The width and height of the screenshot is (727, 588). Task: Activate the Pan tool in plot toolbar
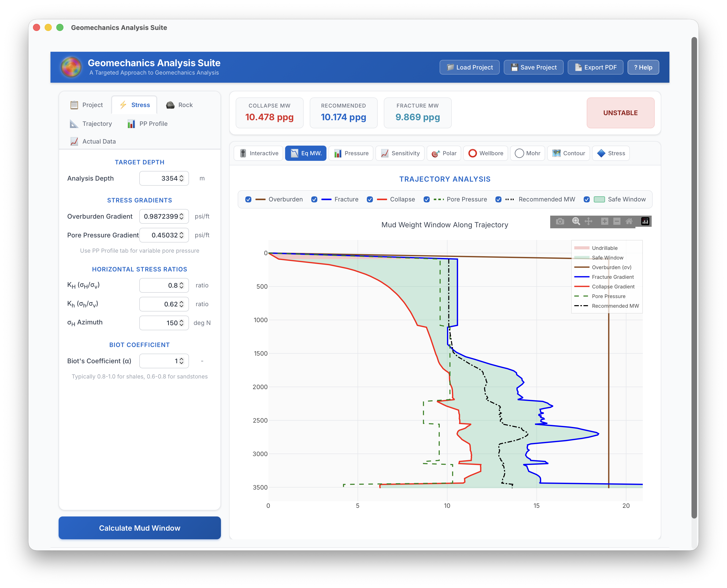(588, 221)
